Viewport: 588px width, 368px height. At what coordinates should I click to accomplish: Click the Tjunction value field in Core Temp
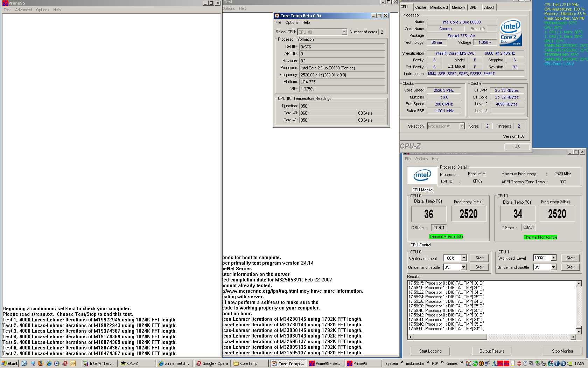coord(342,106)
